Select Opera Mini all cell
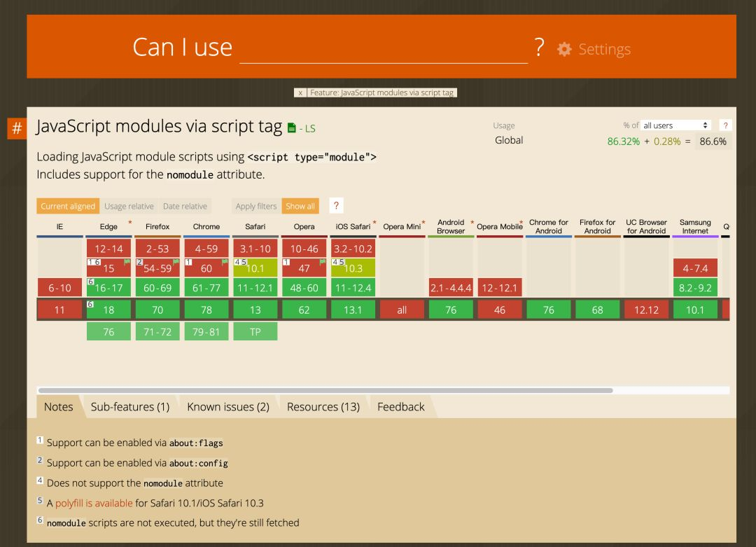 click(402, 310)
